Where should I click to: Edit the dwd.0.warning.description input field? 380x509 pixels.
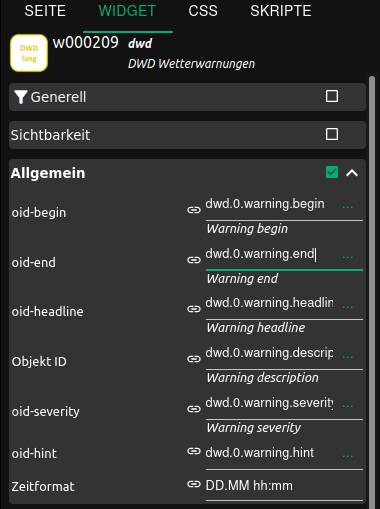(269, 353)
